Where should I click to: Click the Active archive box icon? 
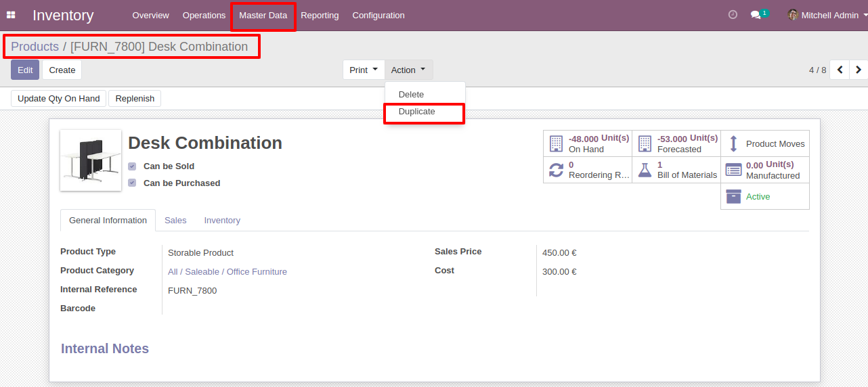(733, 196)
